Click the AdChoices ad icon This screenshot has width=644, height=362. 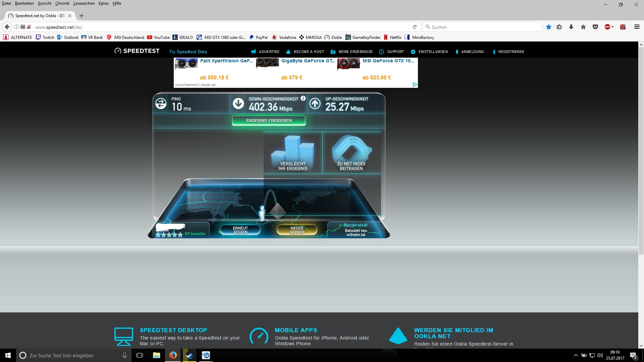pyautogui.click(x=415, y=85)
